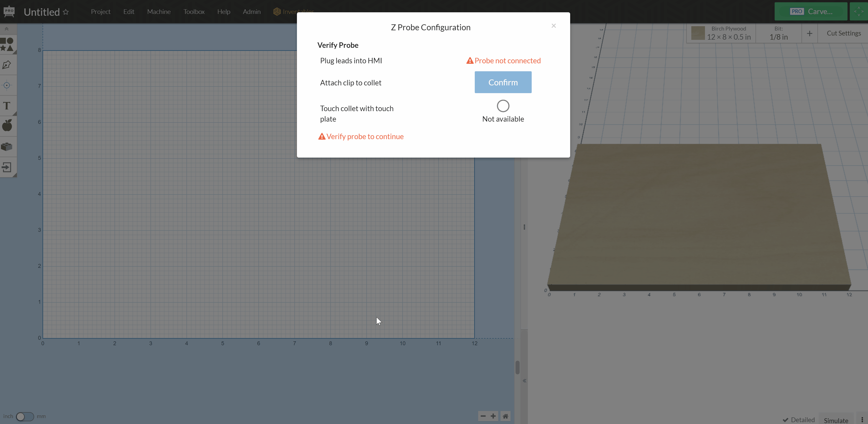Click the green Carve button
This screenshot has width=868, height=424.
click(811, 11)
